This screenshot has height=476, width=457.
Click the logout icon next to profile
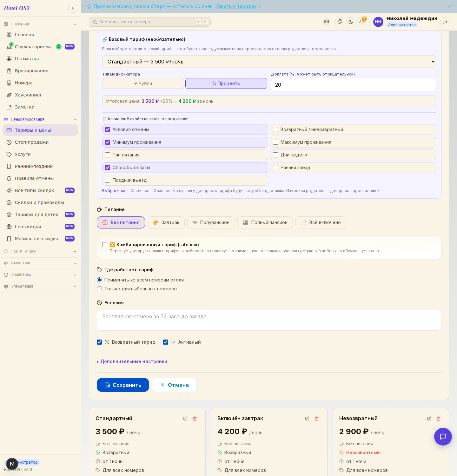point(445,22)
